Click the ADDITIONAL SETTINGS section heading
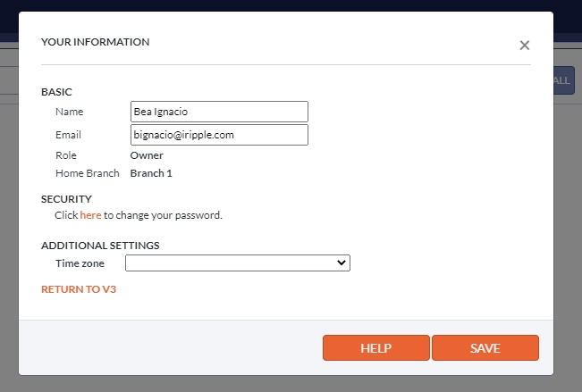This screenshot has width=582, height=392. pos(100,246)
